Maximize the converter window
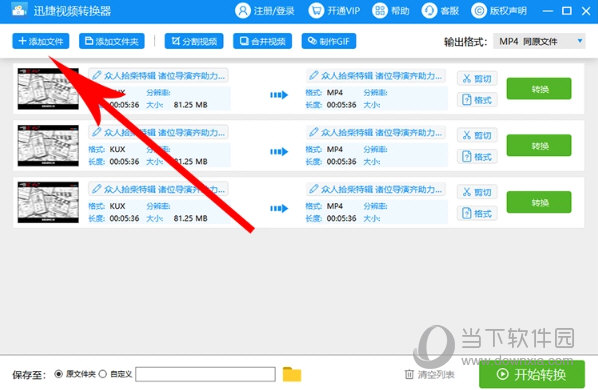 [x=567, y=11]
